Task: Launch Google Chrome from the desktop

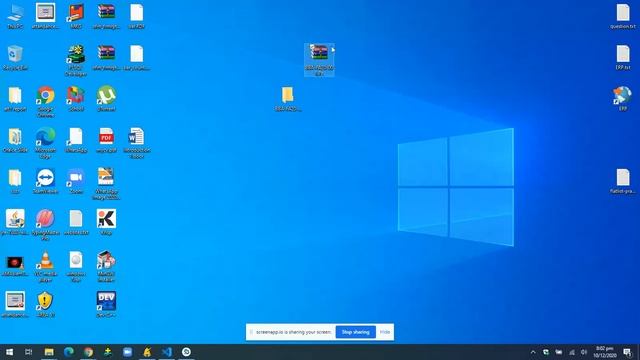Action: 45,101
